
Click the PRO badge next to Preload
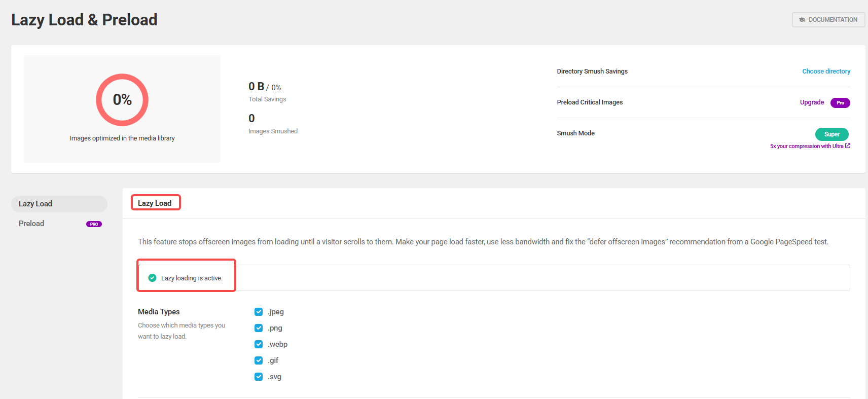tap(94, 224)
